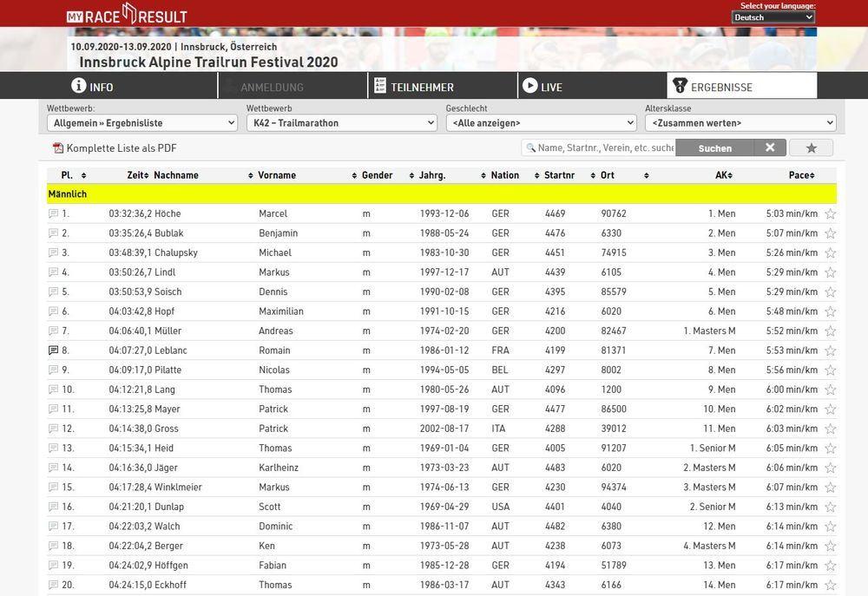Click the info icon in the INFO tab

pos(79,86)
